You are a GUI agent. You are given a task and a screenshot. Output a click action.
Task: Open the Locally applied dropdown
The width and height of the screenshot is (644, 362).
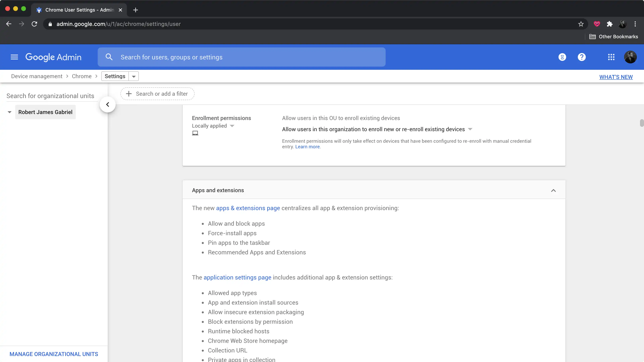coord(213,126)
